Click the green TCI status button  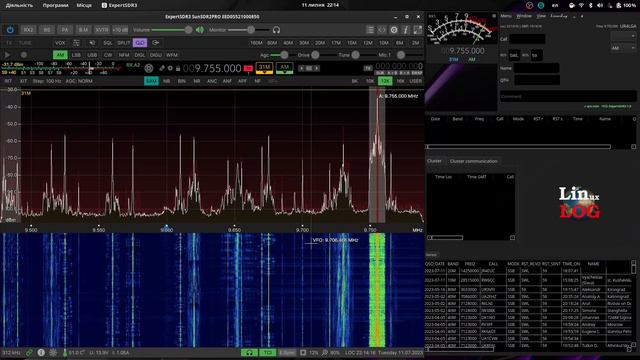tap(267, 352)
